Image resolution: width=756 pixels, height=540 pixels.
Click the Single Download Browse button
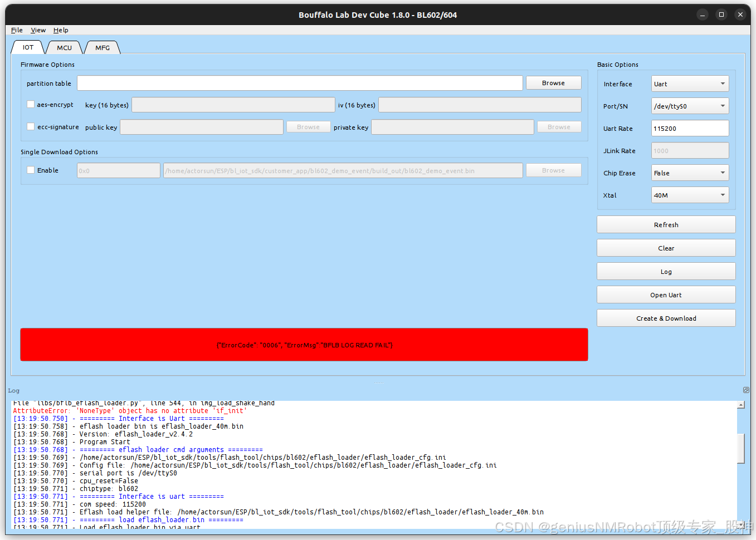pos(553,170)
